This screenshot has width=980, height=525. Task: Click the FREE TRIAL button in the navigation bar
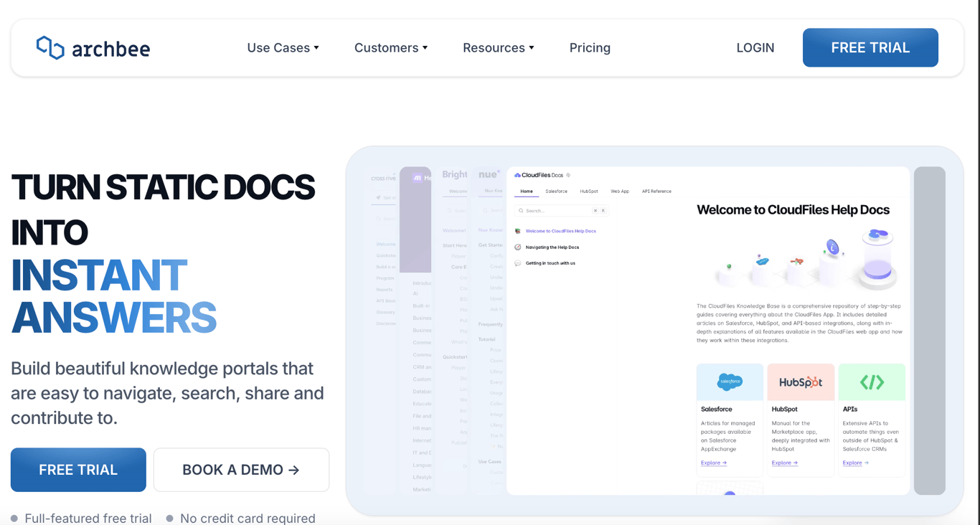pos(870,47)
